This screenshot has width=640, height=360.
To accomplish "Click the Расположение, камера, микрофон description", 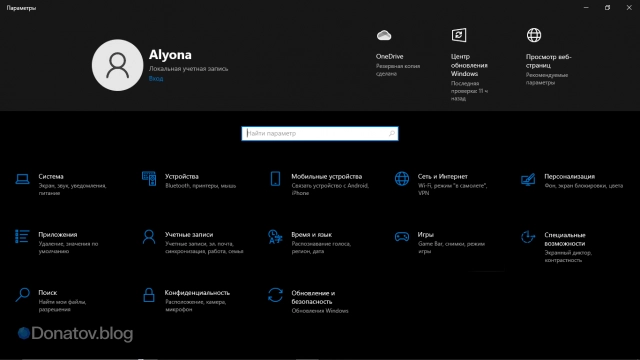I will point(196,305).
